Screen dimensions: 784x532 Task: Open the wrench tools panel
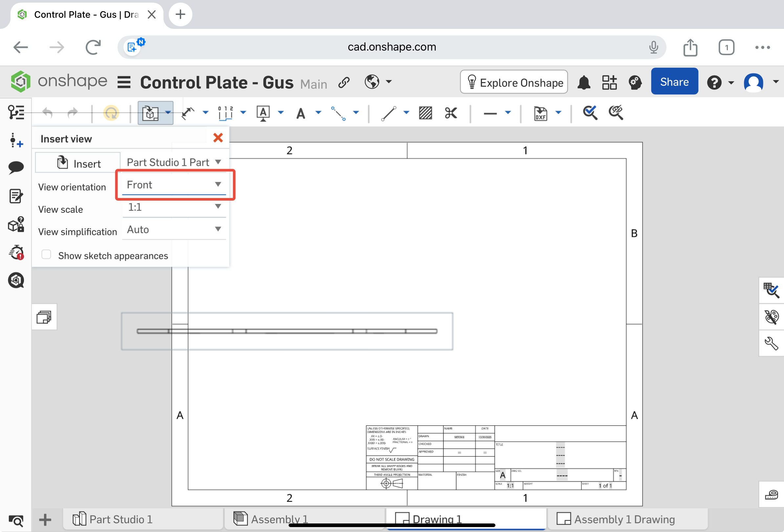(771, 344)
